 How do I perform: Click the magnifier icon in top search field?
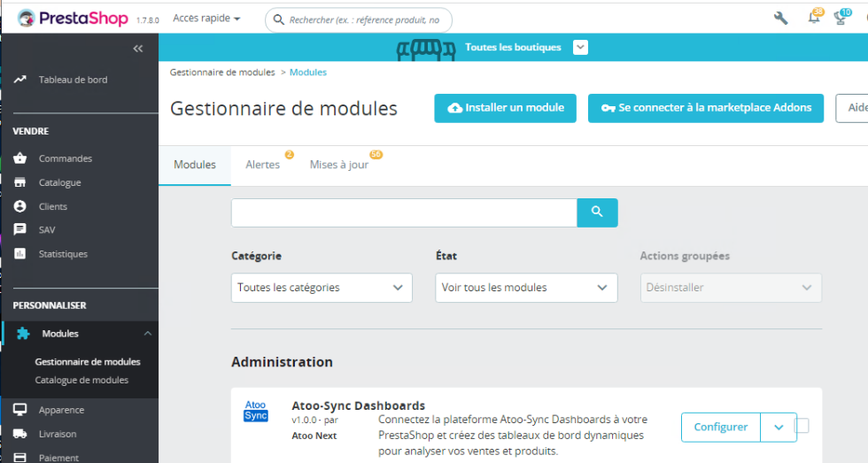click(279, 19)
